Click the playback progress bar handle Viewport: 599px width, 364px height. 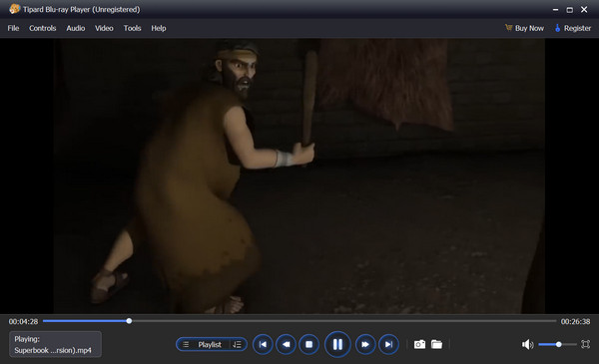coord(129,321)
